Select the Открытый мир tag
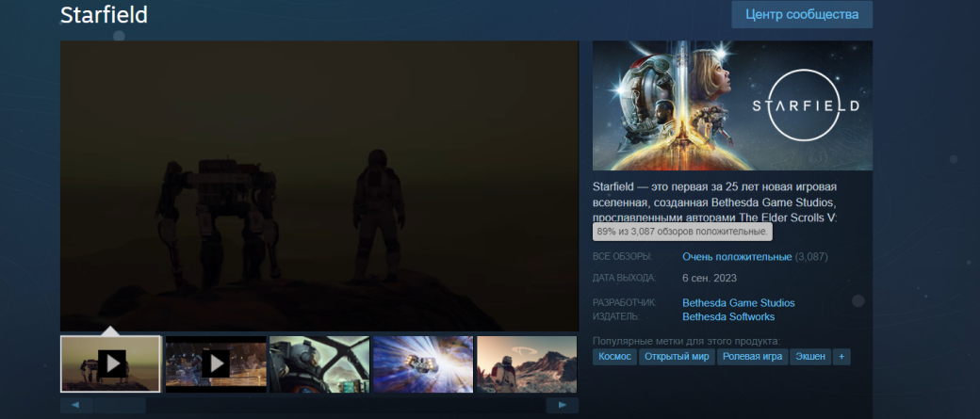 (x=677, y=357)
